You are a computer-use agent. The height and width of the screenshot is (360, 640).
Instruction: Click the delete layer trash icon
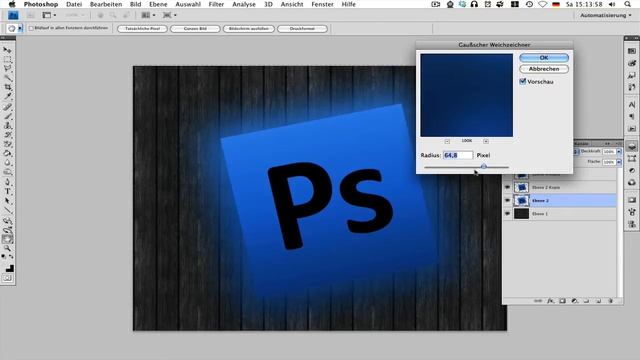click(x=611, y=301)
